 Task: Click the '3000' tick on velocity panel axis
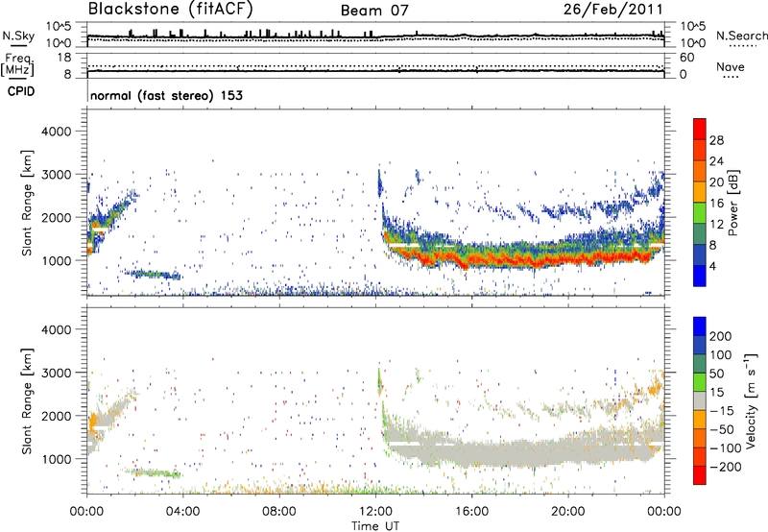(x=56, y=373)
